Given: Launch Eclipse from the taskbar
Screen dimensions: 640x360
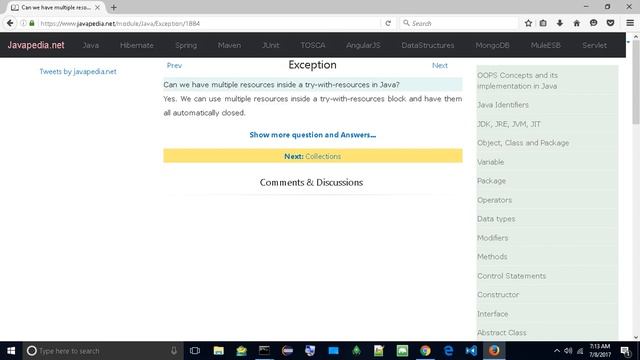Looking at the screenshot, I should tap(287, 351).
